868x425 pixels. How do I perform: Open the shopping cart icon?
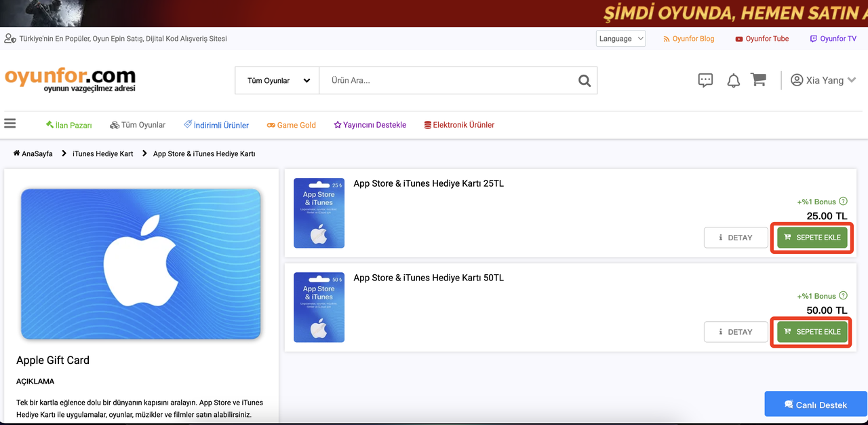(x=758, y=80)
